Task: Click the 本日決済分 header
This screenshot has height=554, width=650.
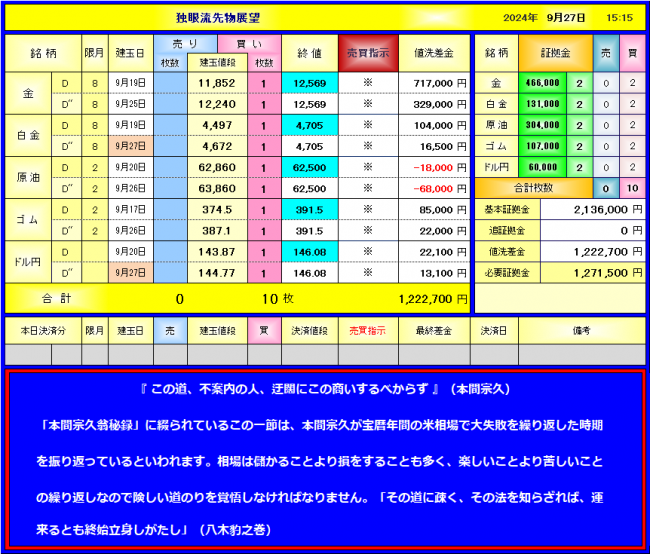Action: [43, 330]
